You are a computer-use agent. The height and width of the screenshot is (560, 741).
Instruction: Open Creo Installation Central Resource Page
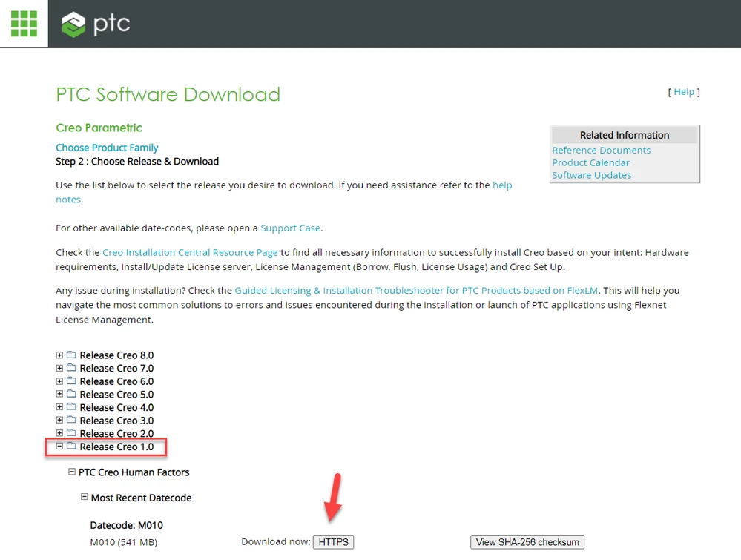190,252
